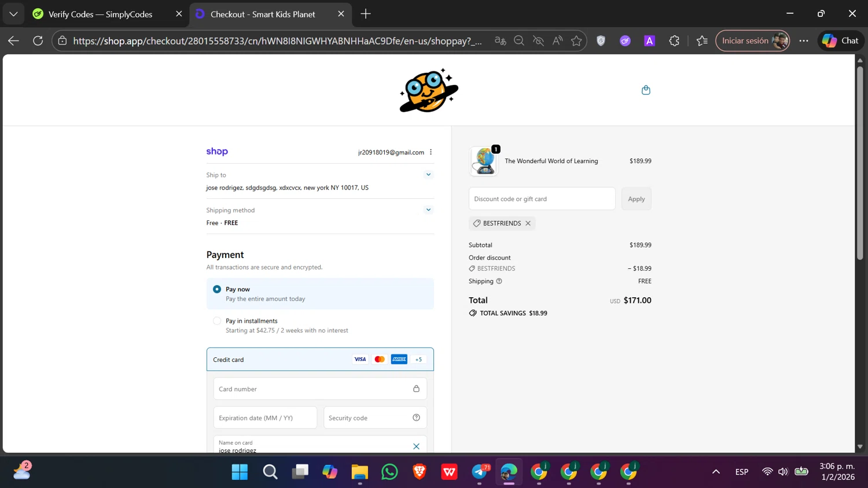Open the shopping bag cart icon
The width and height of the screenshot is (868, 488).
(x=646, y=90)
